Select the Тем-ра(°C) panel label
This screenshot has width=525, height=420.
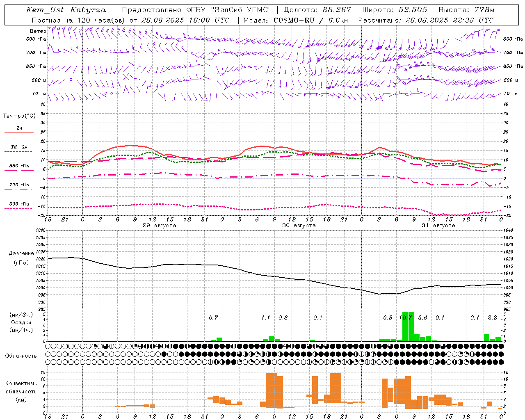click(19, 116)
